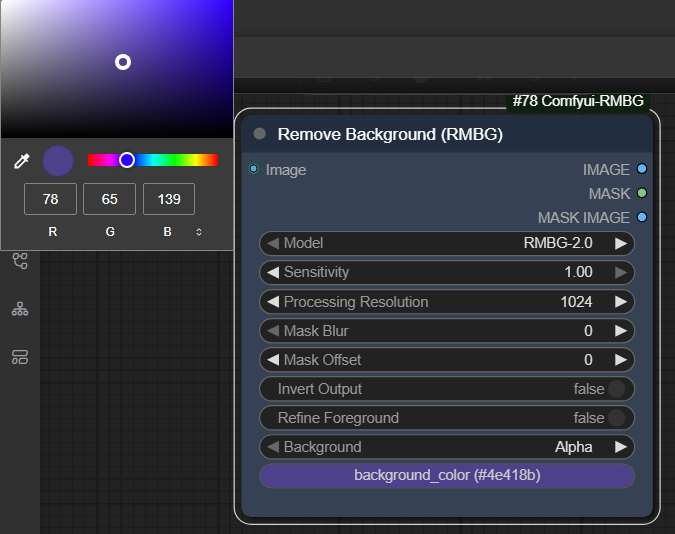Click the IMAGE output connector dot
The image size is (675, 534).
pos(642,170)
